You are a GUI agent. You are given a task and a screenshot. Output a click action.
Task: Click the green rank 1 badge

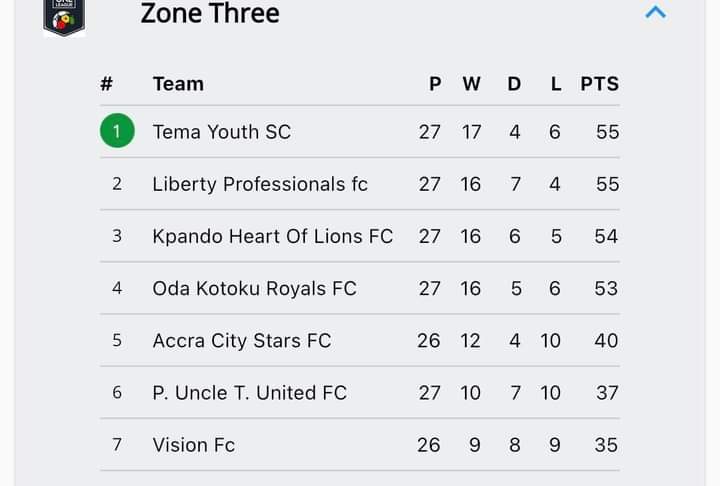point(117,130)
